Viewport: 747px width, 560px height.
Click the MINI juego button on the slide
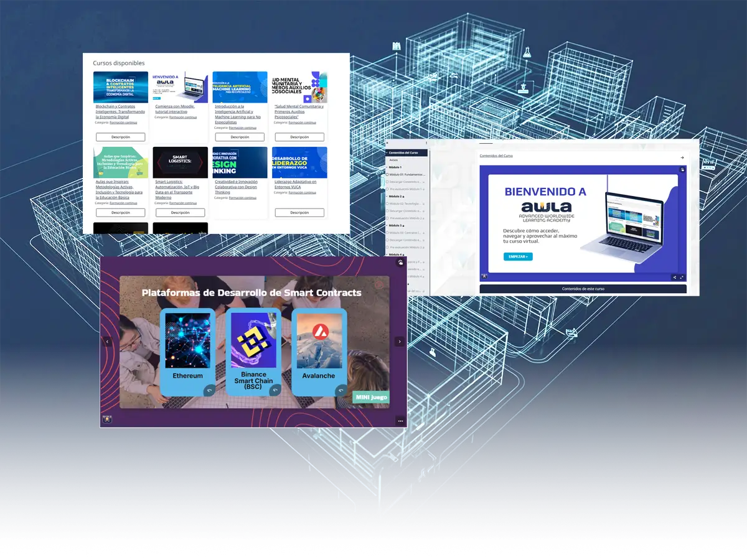point(370,397)
